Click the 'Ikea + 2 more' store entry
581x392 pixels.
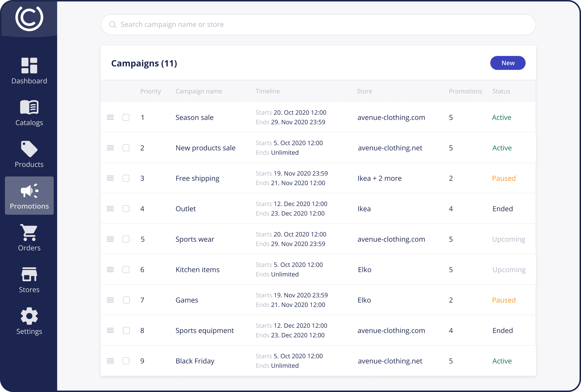point(379,178)
